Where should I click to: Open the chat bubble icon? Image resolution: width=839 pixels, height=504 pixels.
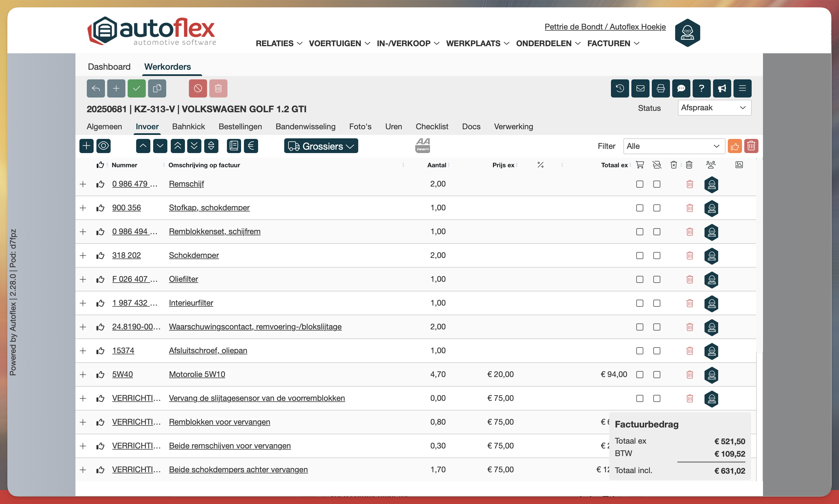coord(681,88)
